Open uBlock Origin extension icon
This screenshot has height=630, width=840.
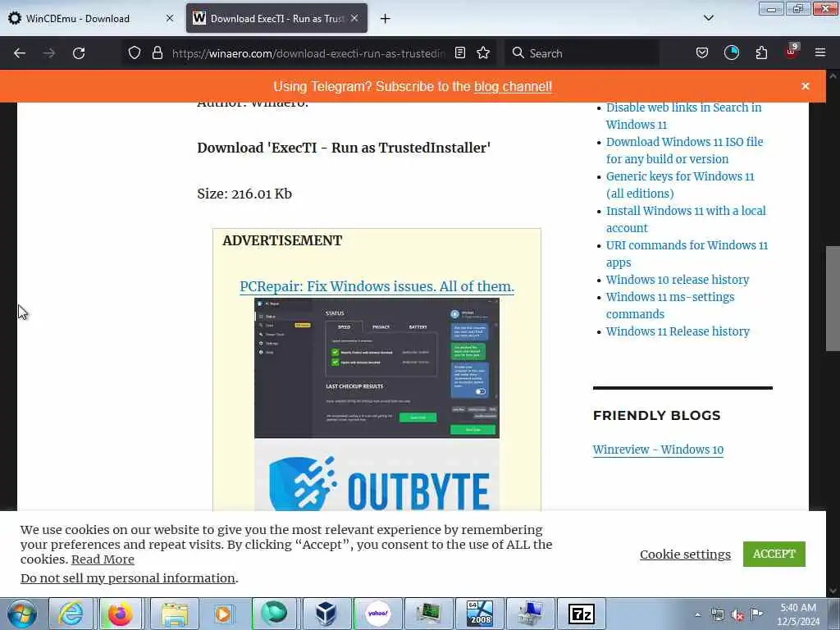(x=792, y=52)
